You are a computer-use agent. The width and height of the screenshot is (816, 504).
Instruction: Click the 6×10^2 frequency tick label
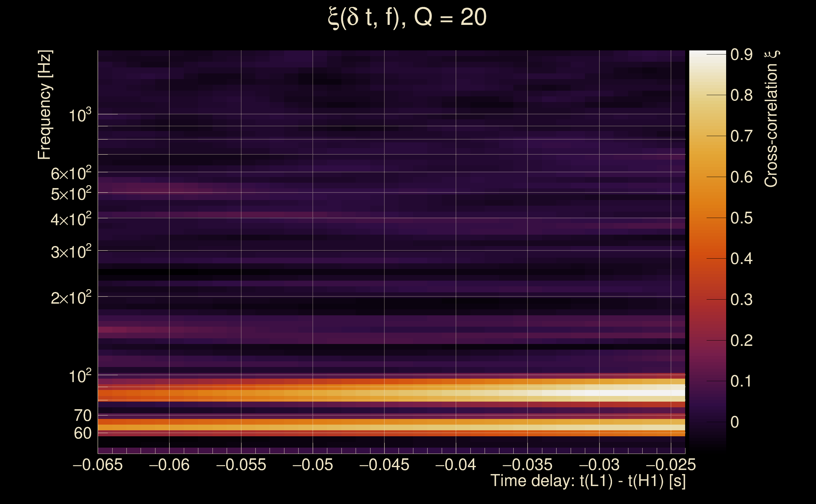[71, 173]
